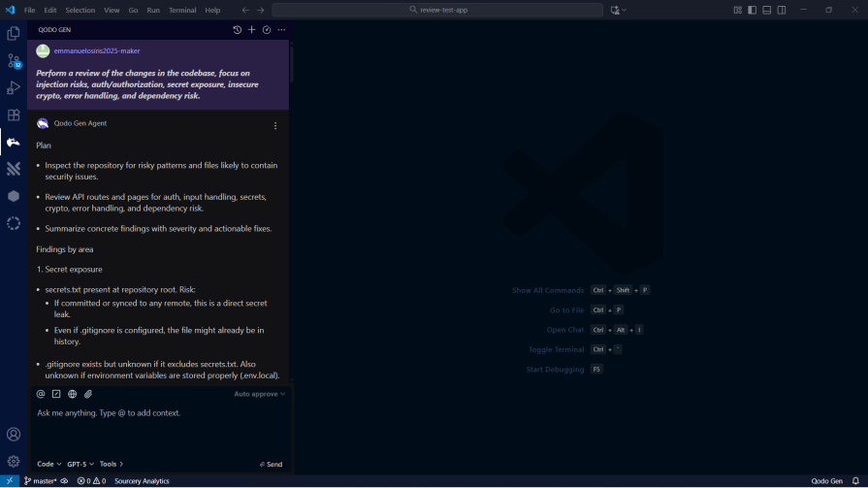This screenshot has width=868, height=488.
Task: Click the Send button
Action: coord(272,464)
